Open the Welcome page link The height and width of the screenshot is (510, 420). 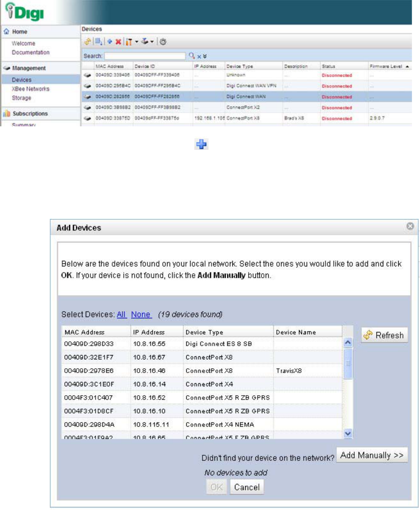pyautogui.click(x=23, y=43)
